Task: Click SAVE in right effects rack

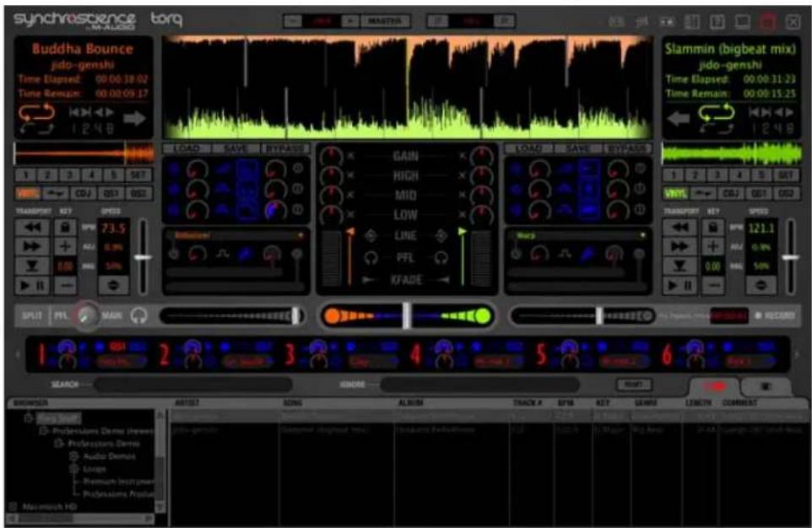Action: [x=577, y=149]
